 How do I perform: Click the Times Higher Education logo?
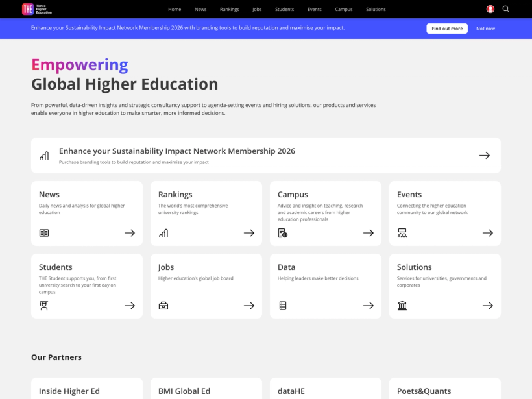click(x=37, y=9)
